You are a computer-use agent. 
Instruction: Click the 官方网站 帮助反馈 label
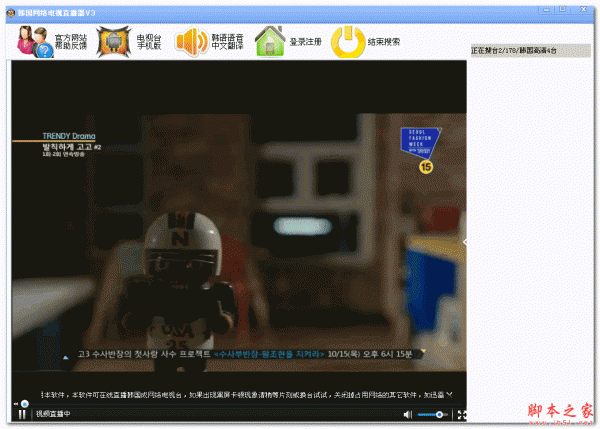[x=71, y=42]
